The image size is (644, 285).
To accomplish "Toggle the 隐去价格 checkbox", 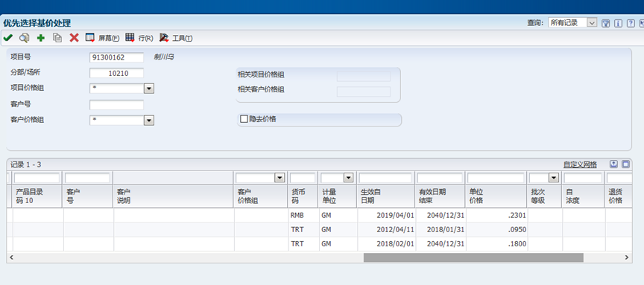I will (244, 119).
